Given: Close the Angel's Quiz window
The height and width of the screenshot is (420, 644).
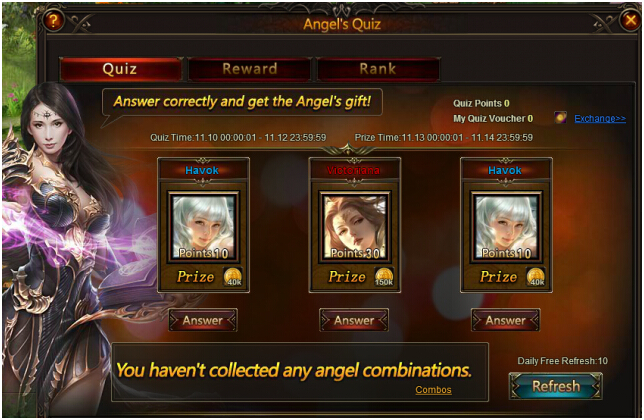Looking at the screenshot, I should (630, 19).
